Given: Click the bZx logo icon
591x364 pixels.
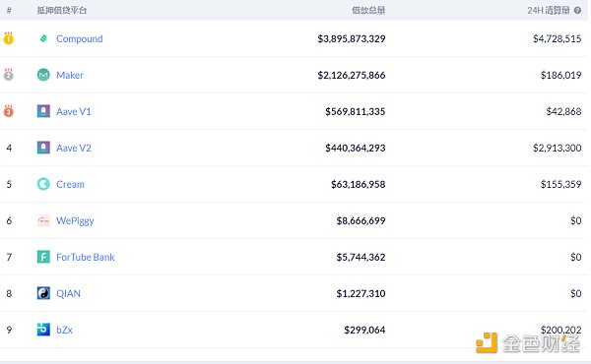Looking at the screenshot, I should pyautogui.click(x=43, y=330).
